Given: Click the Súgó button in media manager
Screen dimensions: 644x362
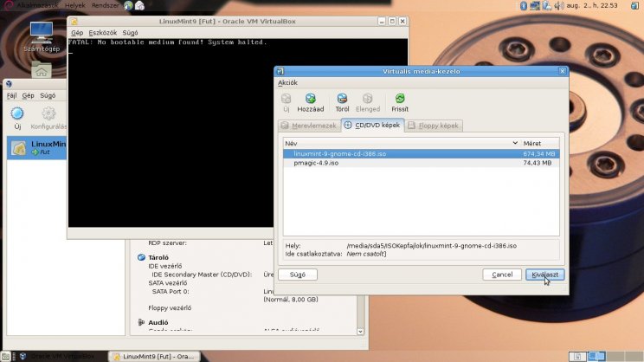Looking at the screenshot, I should click(298, 275).
